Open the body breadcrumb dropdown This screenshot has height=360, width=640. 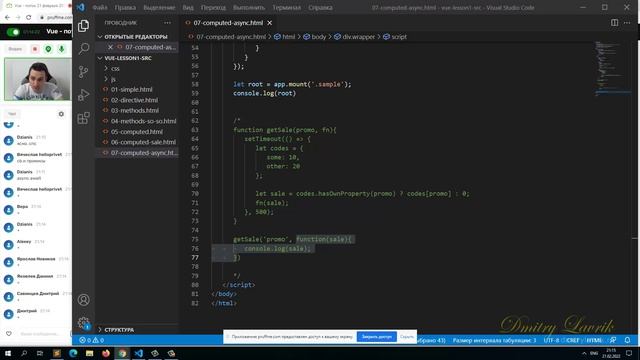315,37
